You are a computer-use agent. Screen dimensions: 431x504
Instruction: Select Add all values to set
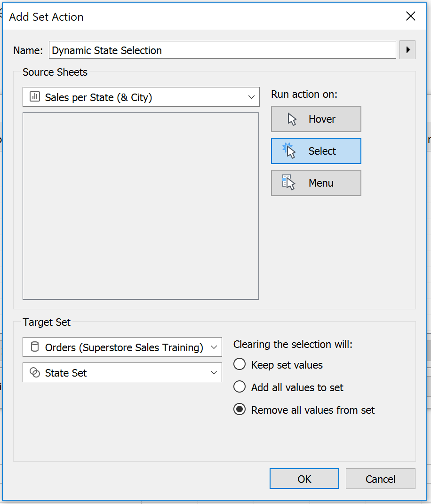239,386
